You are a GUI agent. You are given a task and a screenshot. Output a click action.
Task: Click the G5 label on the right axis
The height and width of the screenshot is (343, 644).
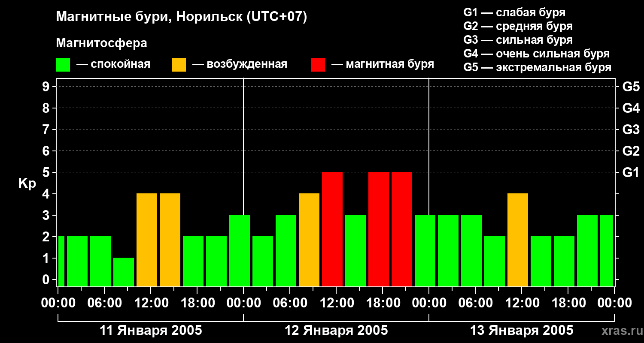point(631,87)
